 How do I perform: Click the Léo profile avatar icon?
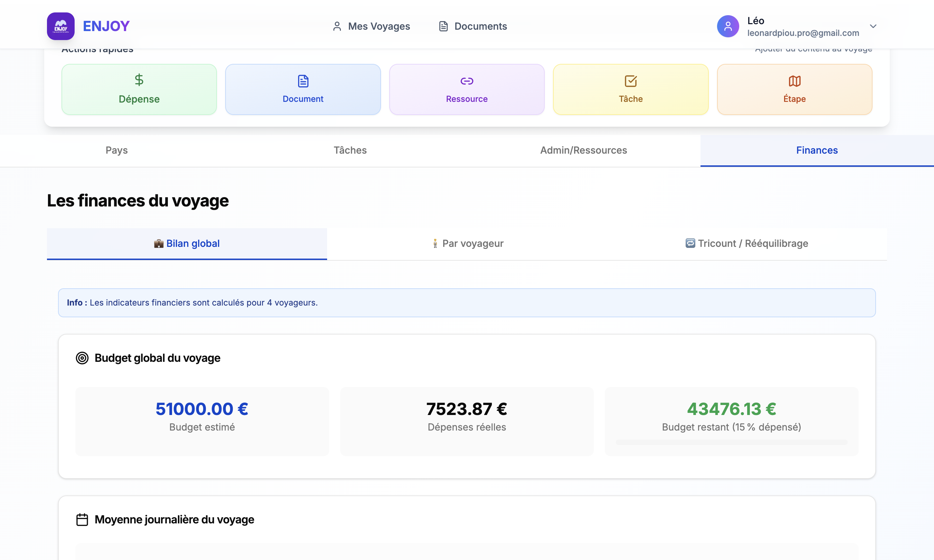727,26
